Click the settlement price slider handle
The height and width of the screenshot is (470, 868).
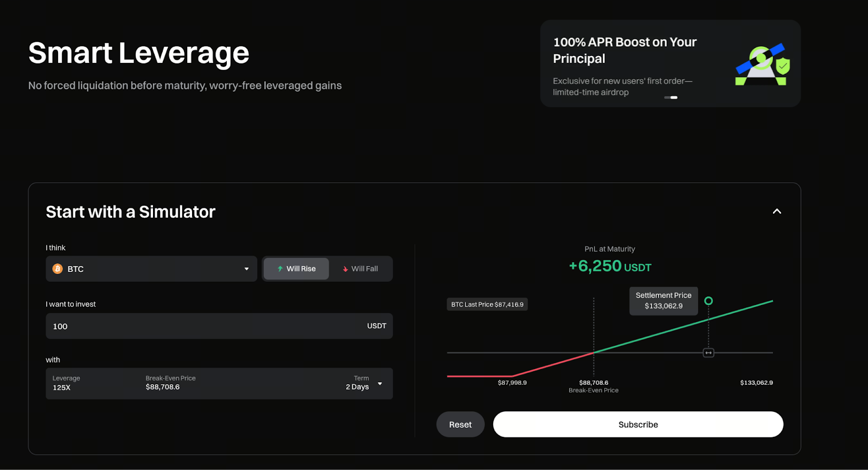click(x=709, y=353)
